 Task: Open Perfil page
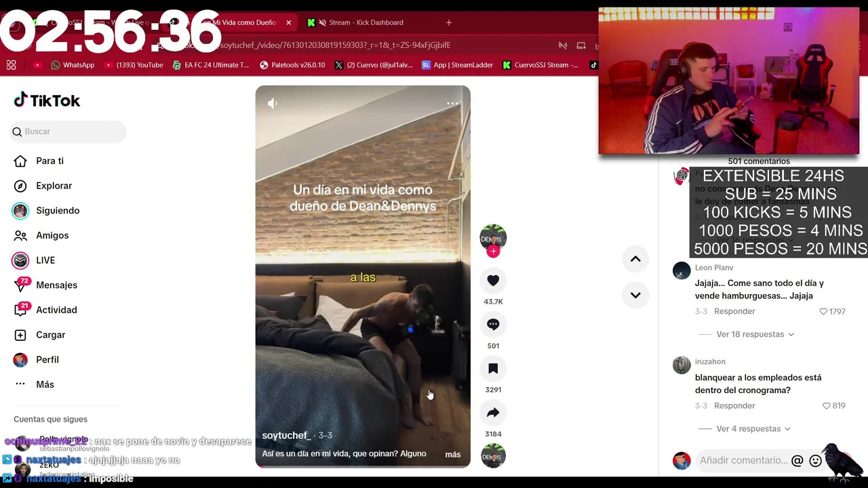(47, 360)
